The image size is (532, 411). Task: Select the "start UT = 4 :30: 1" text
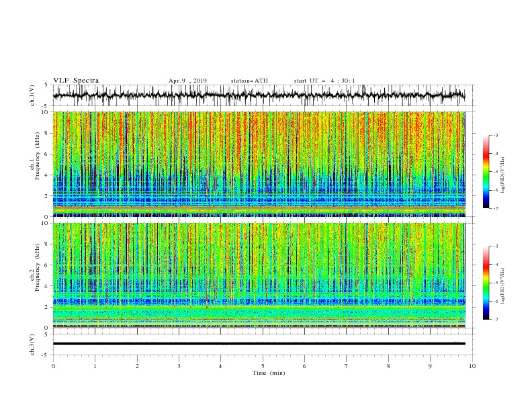324,81
